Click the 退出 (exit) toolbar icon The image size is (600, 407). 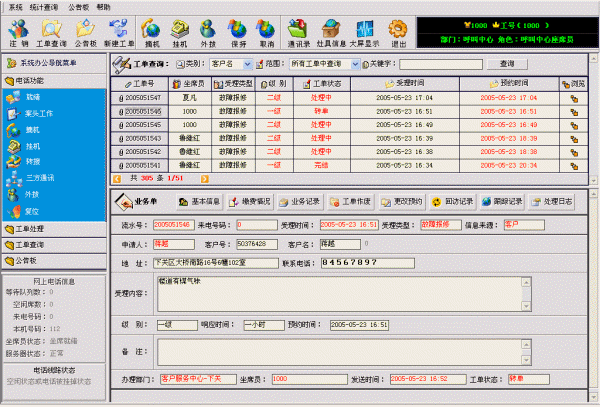(398, 31)
